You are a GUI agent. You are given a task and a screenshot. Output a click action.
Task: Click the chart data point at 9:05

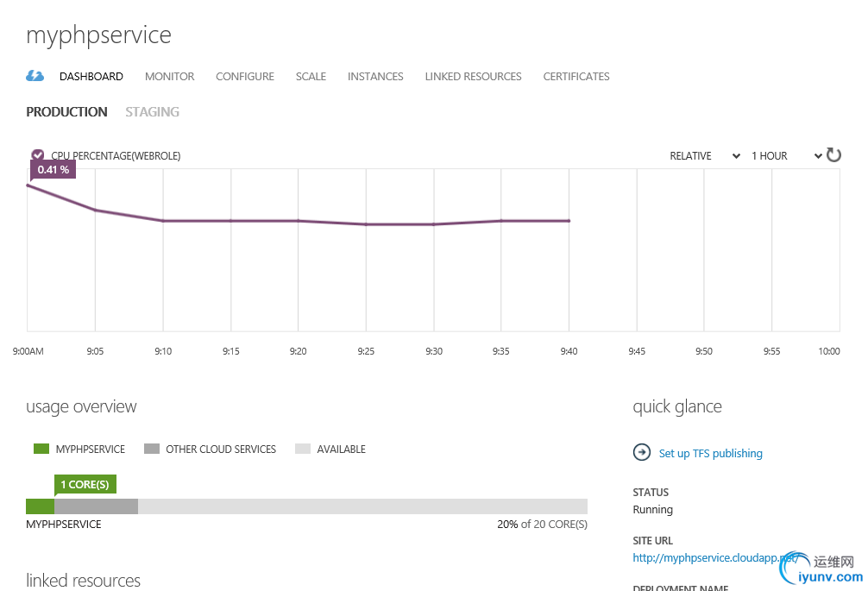point(95,210)
